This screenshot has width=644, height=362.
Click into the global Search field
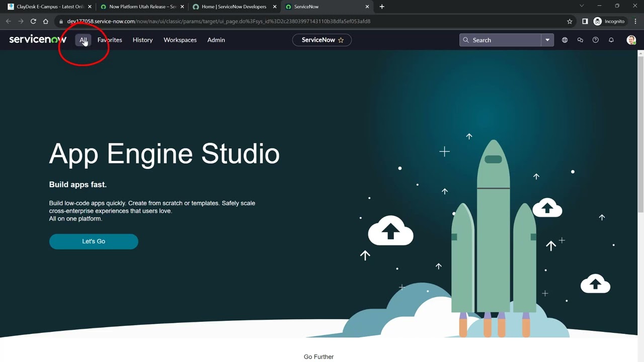pos(501,40)
